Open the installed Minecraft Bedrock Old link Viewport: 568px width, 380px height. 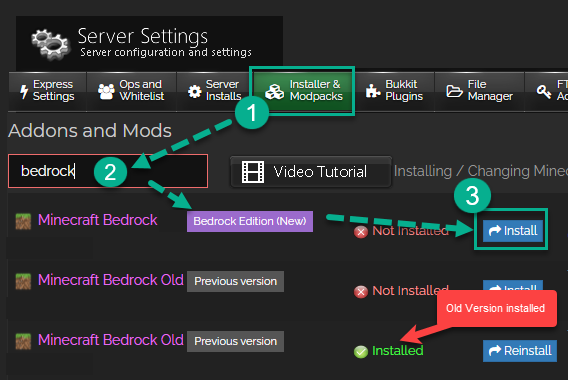click(x=111, y=340)
